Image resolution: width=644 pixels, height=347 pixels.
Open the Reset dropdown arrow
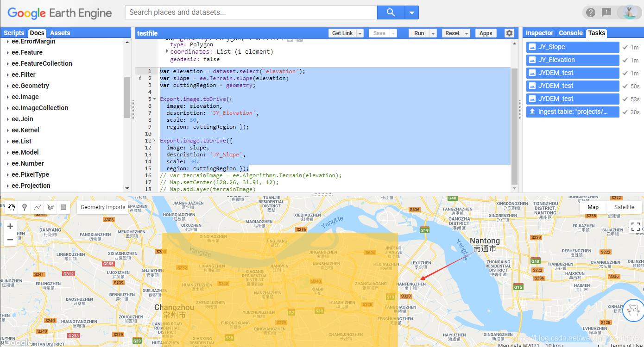[x=467, y=33]
